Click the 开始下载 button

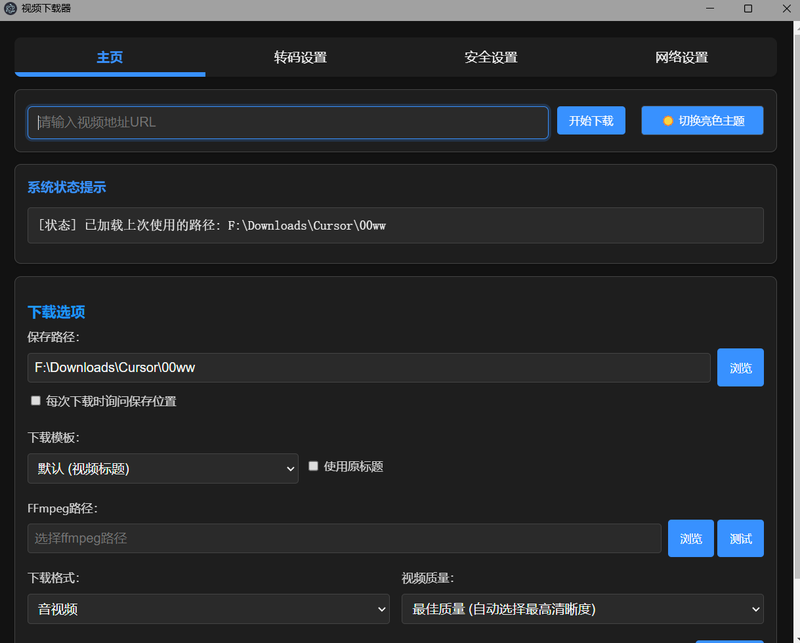[x=591, y=120]
